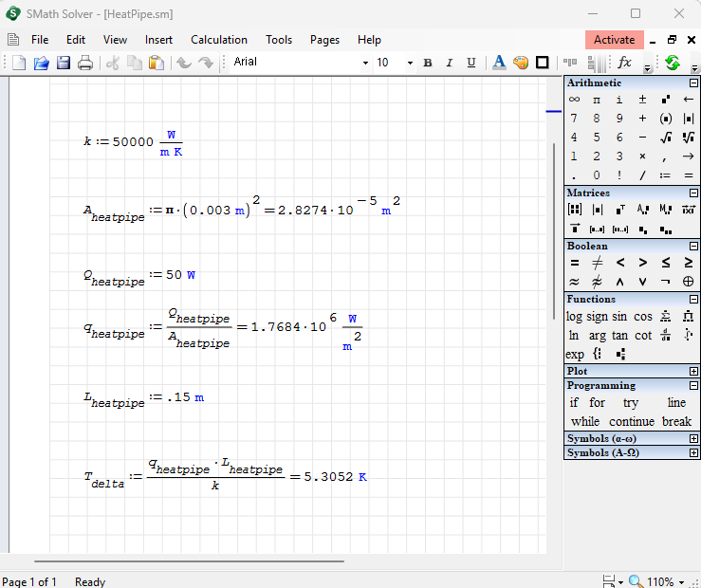701x588 pixels.
Task: Insert a function via the fx icon
Action: point(624,63)
